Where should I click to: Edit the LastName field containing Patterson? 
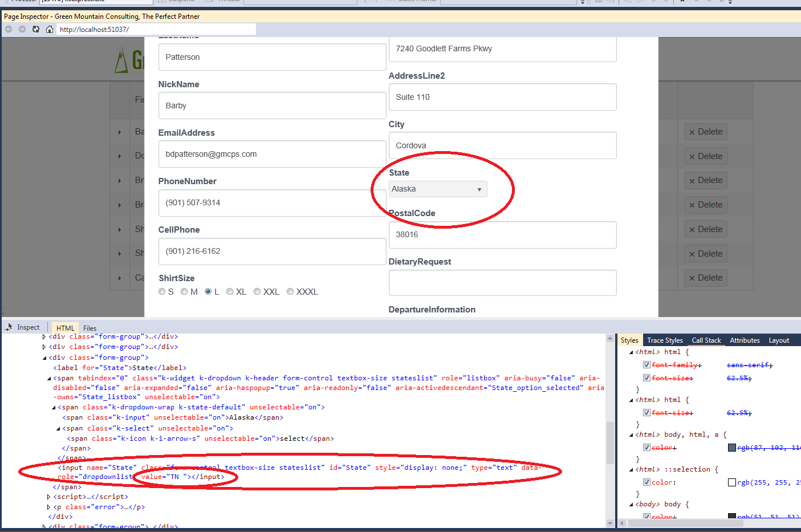pyautogui.click(x=272, y=57)
